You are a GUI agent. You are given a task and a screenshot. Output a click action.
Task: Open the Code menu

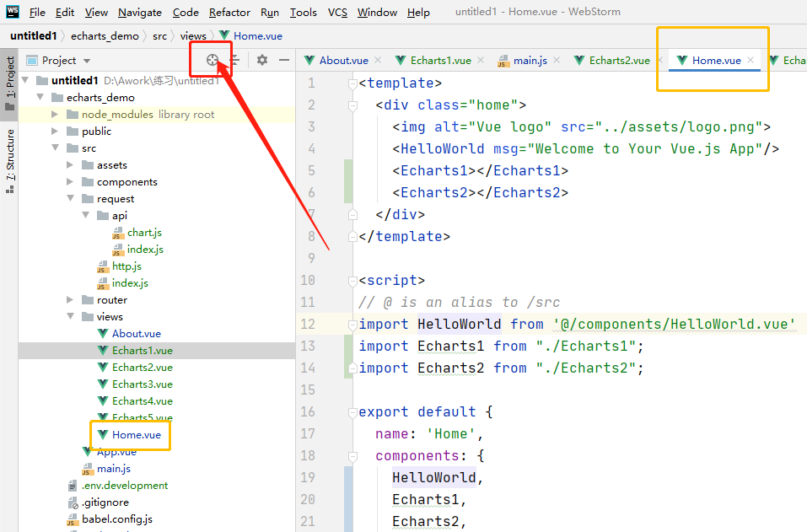coord(186,13)
